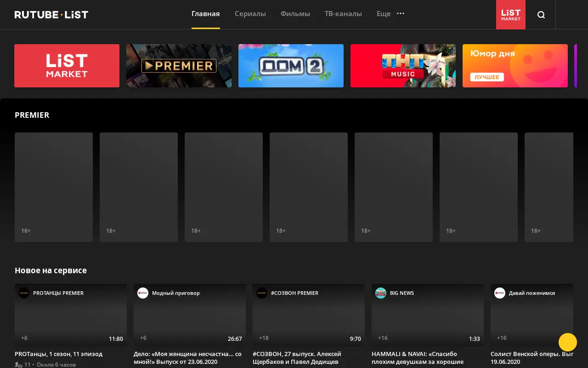This screenshot has width=588, height=368.
Task: Click the PROТАНЦЫ PREMIER channel avatar
Action: pyautogui.click(x=24, y=293)
